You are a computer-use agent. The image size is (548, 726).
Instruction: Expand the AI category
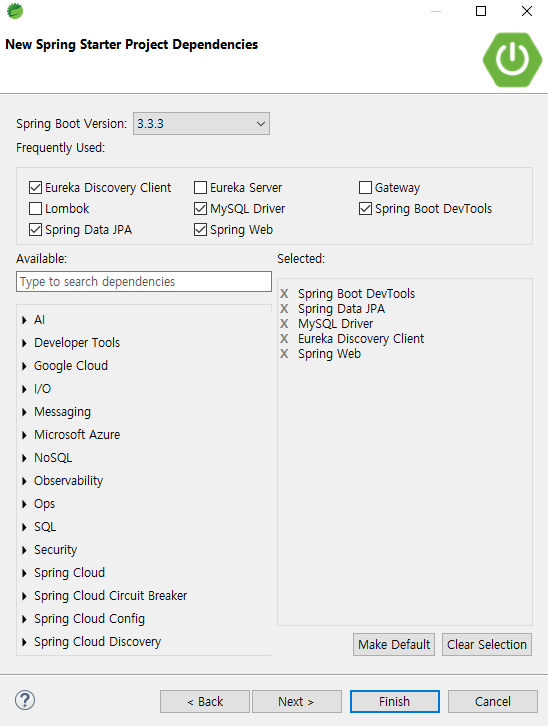point(25,320)
